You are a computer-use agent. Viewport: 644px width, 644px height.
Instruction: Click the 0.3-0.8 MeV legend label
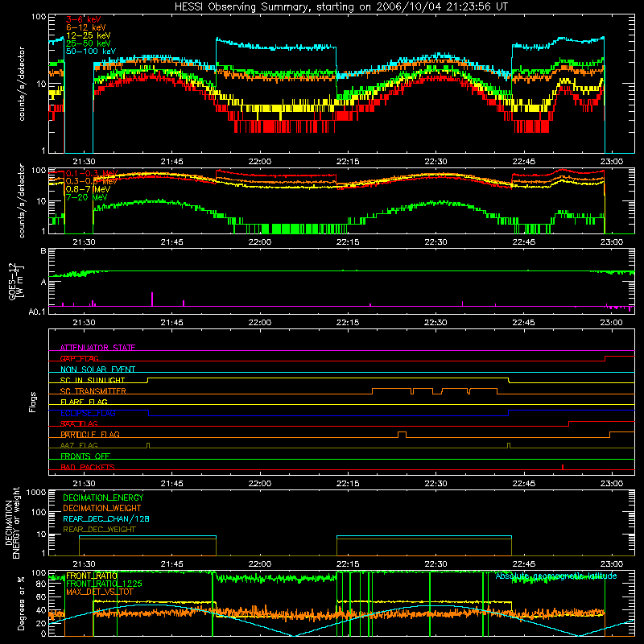92,181
